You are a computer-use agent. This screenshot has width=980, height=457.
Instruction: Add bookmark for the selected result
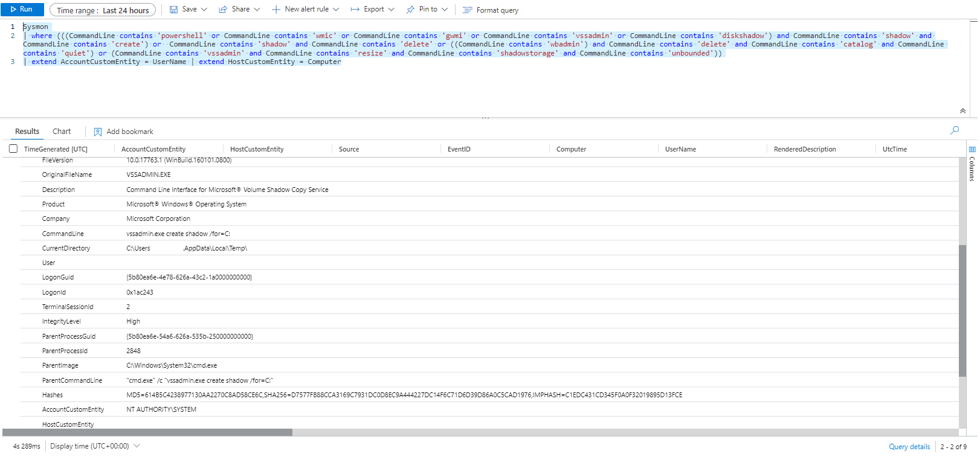click(123, 132)
